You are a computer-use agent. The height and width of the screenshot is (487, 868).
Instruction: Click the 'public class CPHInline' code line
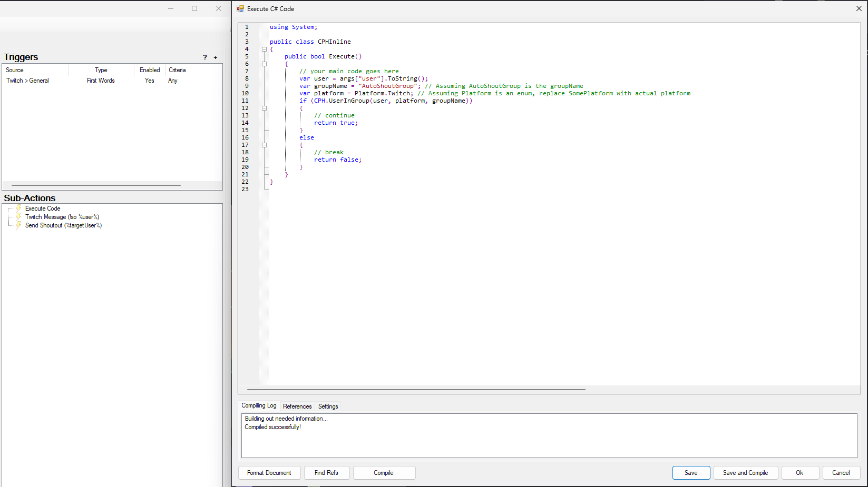coord(310,42)
